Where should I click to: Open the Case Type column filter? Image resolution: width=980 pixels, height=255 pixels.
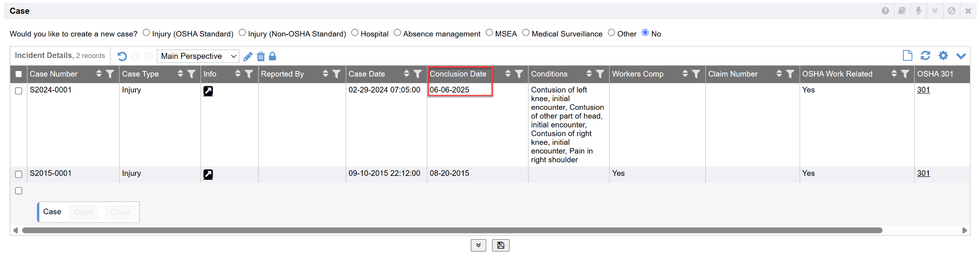[x=191, y=74]
